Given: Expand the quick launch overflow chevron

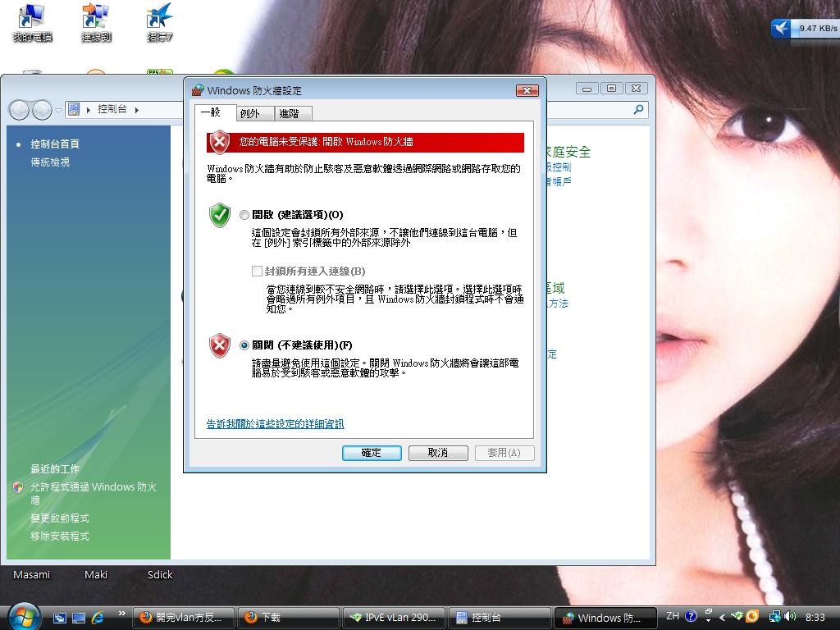Looking at the screenshot, I should coord(122,614).
